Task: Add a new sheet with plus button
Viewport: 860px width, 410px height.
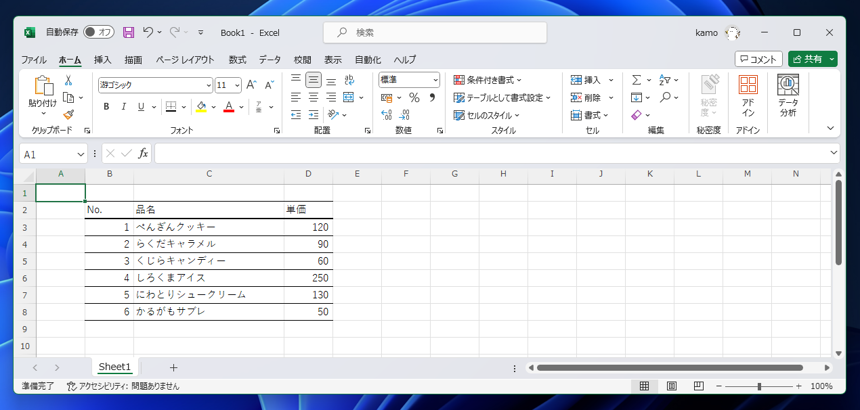Action: (173, 367)
